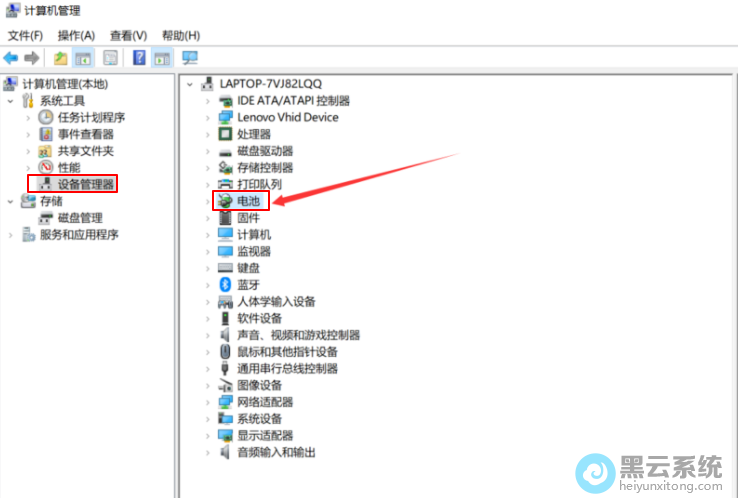Click the blue Help toolbar icon
This screenshot has width=738, height=498.
(x=139, y=58)
